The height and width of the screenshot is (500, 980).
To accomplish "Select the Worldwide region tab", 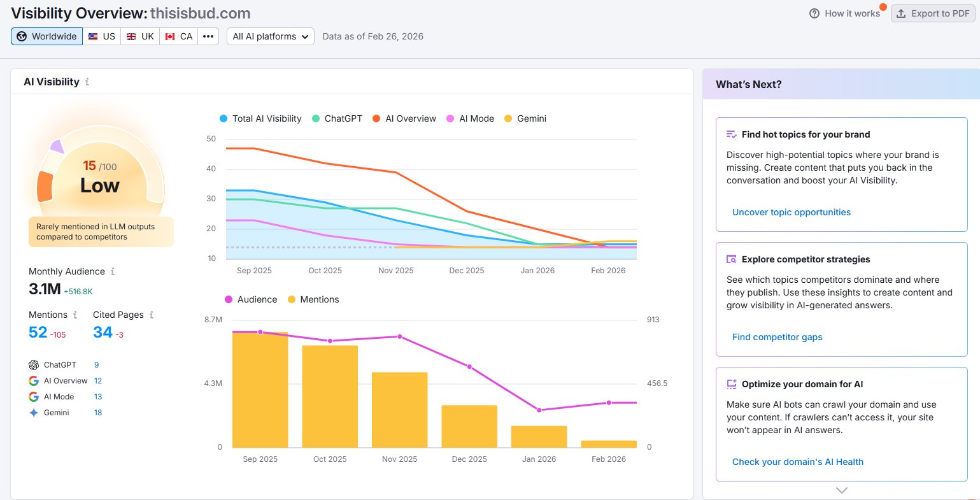I will pos(46,36).
